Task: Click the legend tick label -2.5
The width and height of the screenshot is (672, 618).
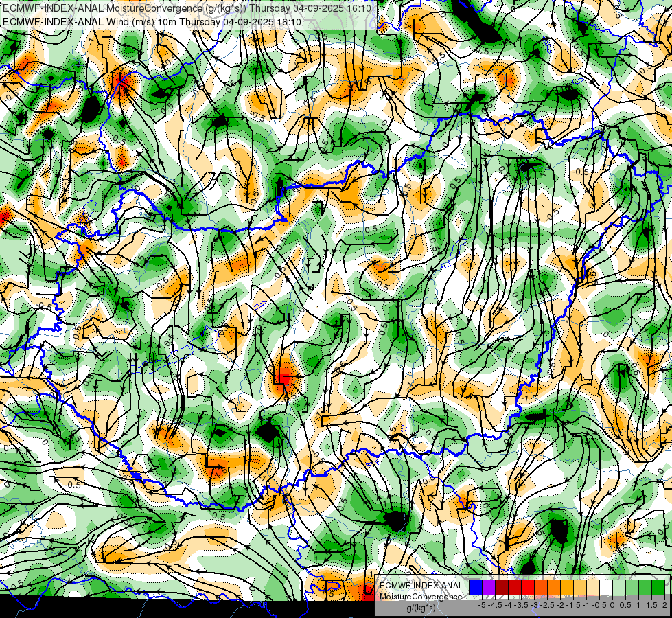Action: tap(547, 605)
